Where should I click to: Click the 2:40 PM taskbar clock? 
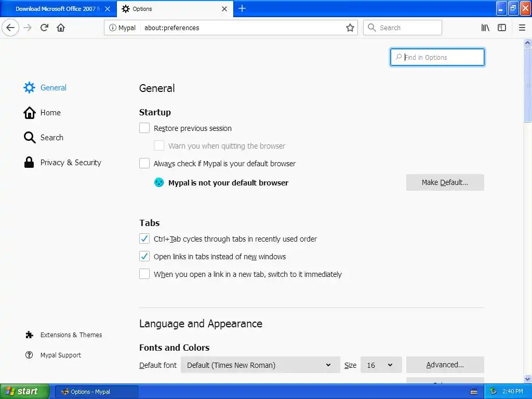point(512,392)
